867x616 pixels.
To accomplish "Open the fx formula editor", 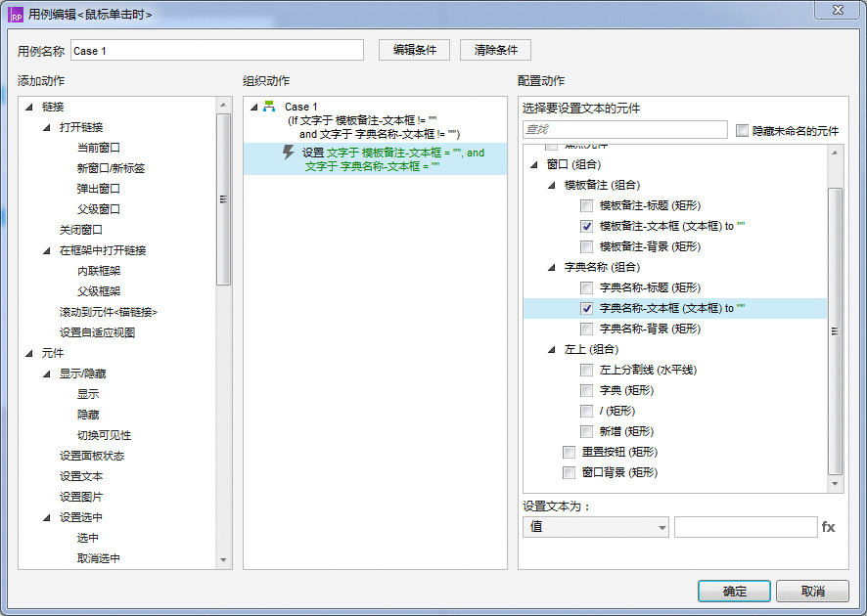I will 828,527.
